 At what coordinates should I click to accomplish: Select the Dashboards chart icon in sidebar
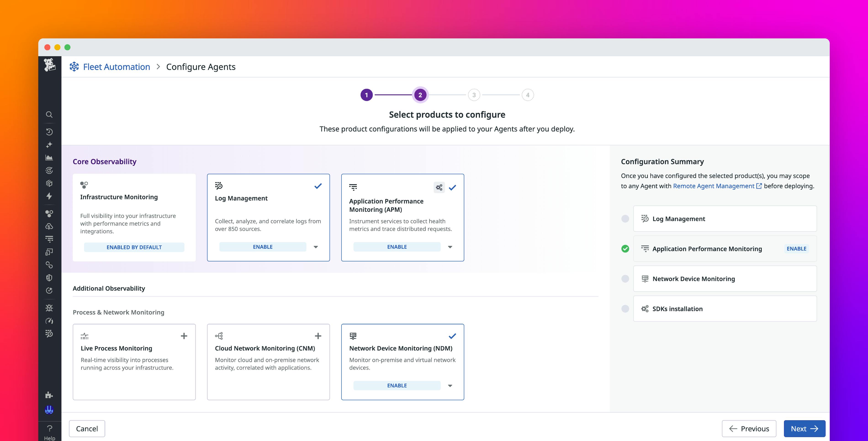[x=50, y=157]
